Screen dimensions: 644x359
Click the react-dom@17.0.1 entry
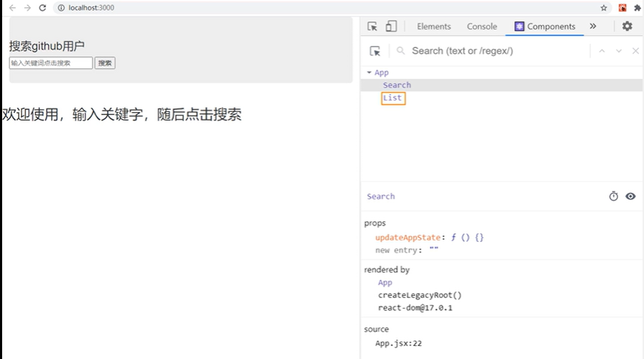[x=415, y=308]
